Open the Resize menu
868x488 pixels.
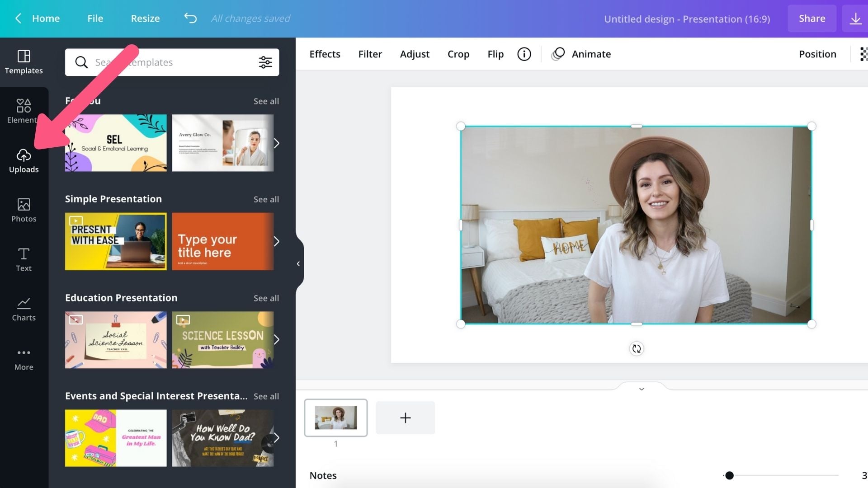point(145,19)
